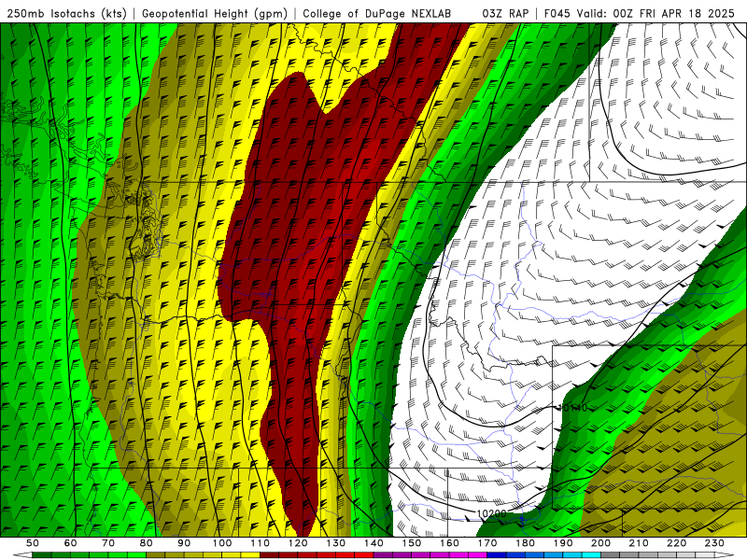
Task: Click the 150 knot scale label
Action: tap(412, 543)
